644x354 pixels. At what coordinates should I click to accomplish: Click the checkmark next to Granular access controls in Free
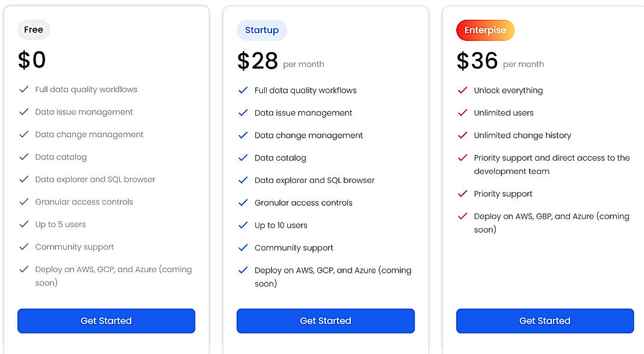(x=24, y=202)
